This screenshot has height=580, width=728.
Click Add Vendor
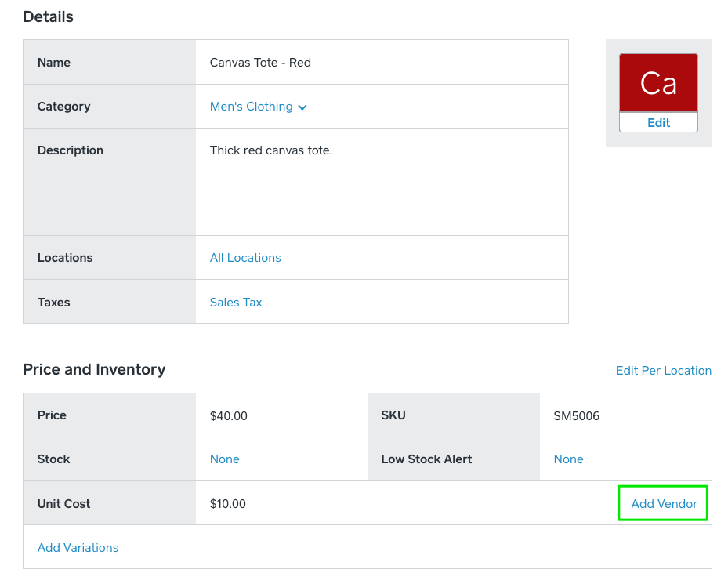point(664,504)
